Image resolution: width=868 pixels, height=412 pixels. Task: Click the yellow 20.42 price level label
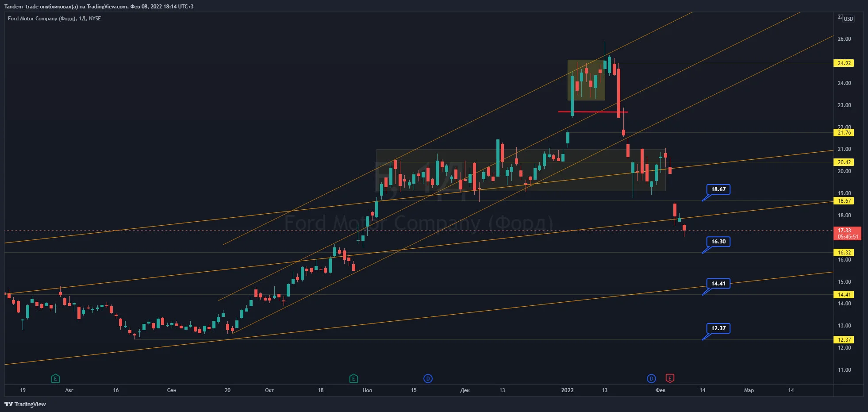[x=844, y=162]
